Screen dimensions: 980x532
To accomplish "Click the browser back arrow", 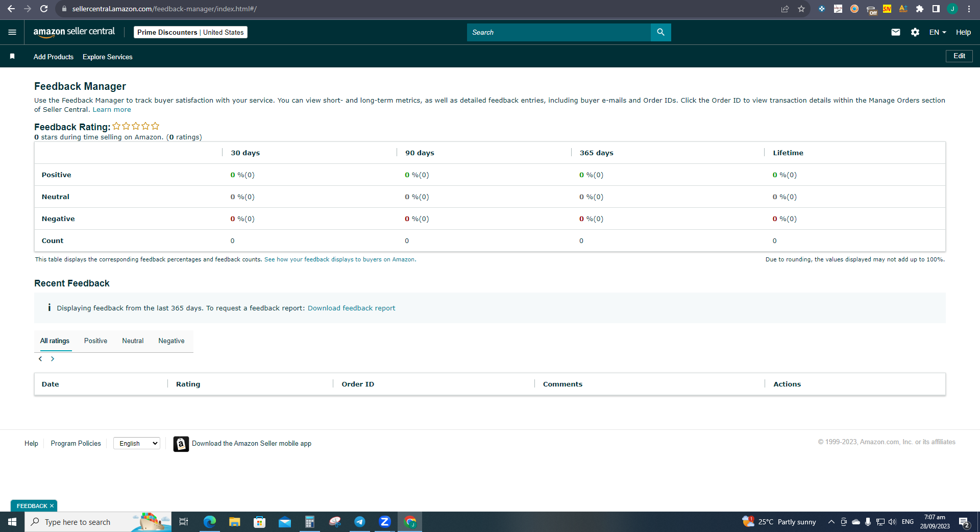I will click(11, 9).
